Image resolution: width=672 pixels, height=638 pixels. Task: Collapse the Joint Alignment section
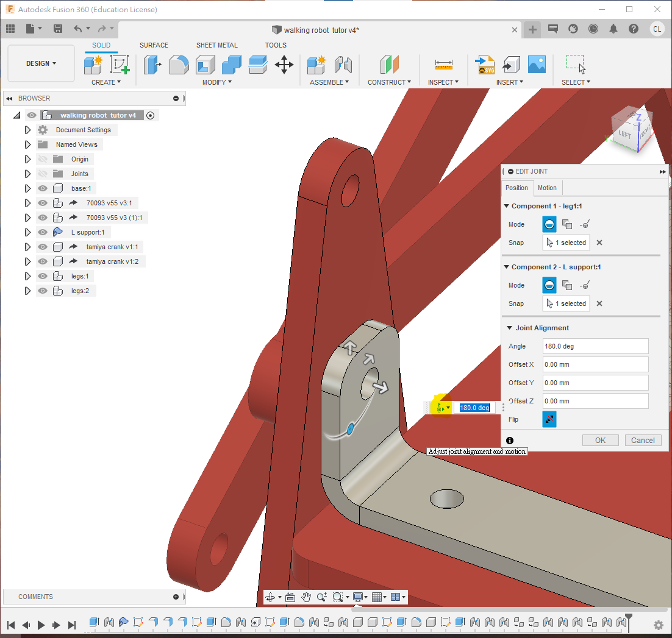coord(509,328)
